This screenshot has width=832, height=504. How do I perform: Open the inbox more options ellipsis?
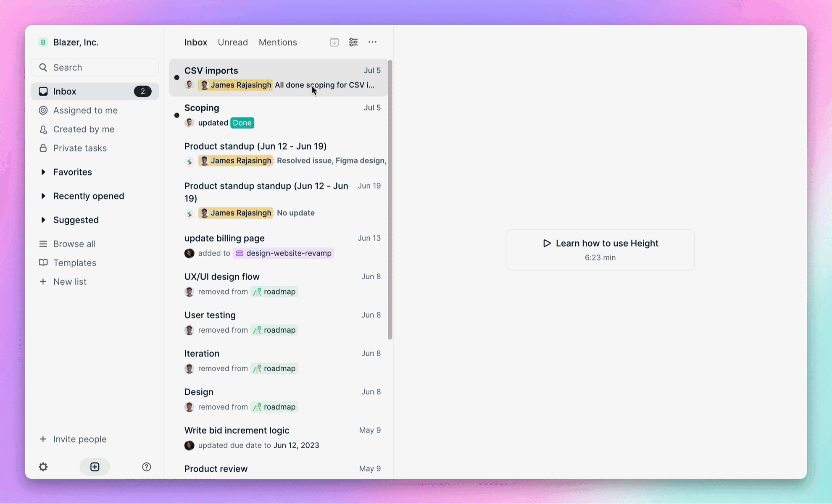[x=372, y=42]
